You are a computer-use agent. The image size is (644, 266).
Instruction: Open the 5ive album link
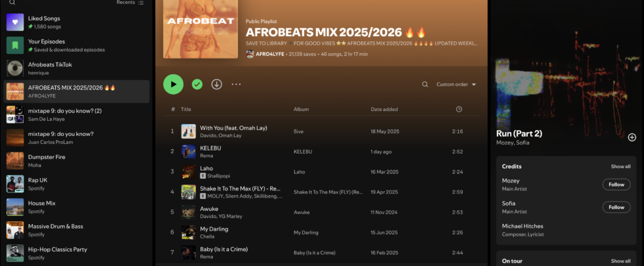(299, 131)
